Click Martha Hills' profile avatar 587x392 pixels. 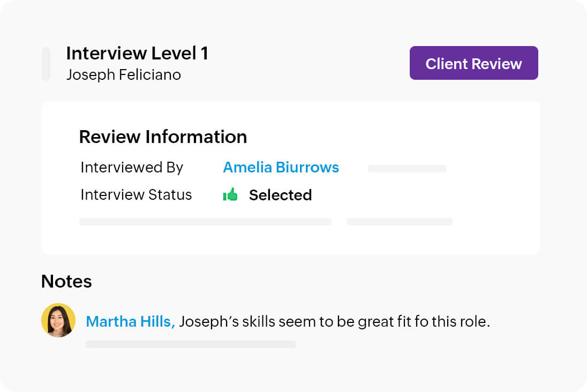tap(58, 320)
